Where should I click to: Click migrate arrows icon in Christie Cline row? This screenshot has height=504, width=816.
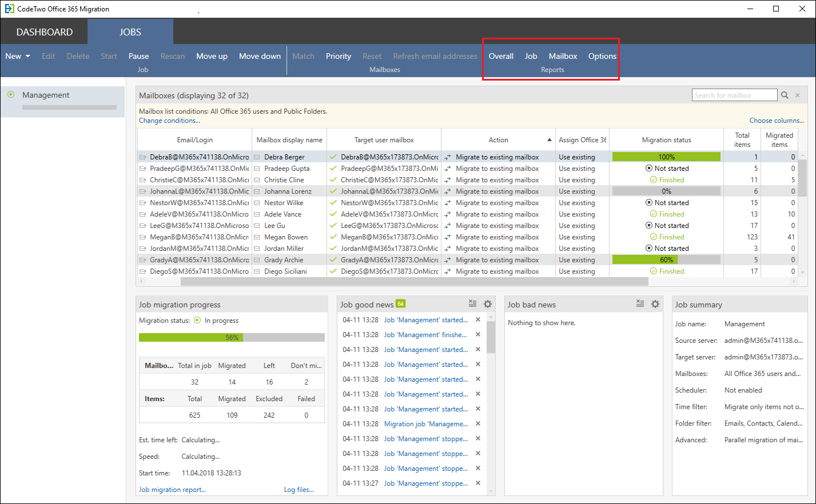coord(448,180)
